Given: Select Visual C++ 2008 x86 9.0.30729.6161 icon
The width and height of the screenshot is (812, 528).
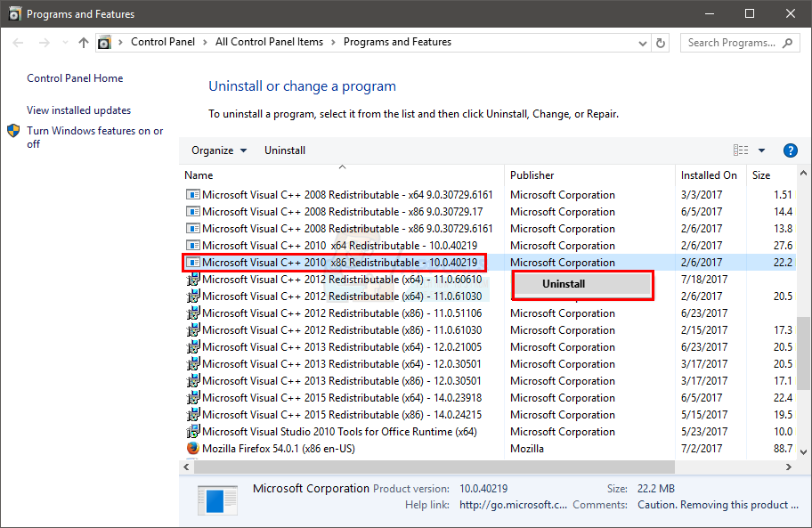Looking at the screenshot, I should point(193,228).
